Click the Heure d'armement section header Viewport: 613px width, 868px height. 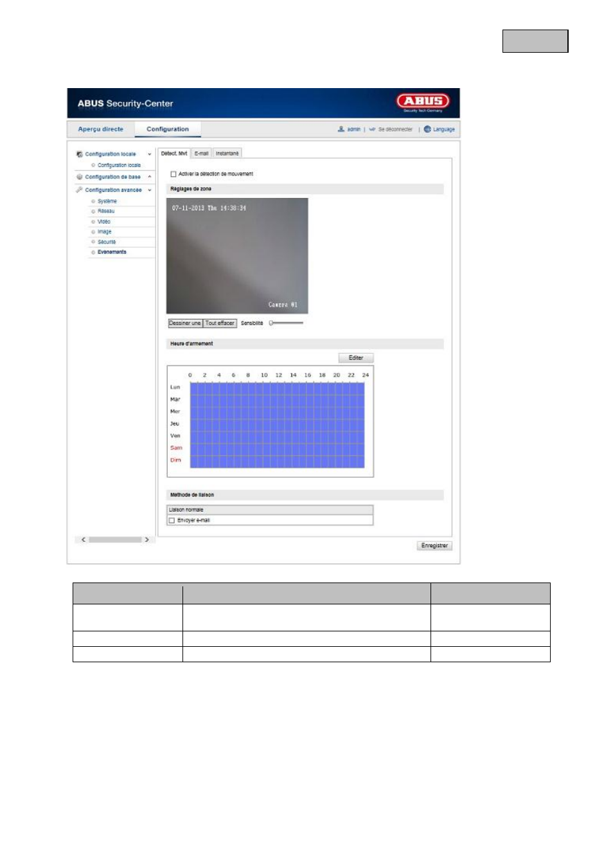306,344
